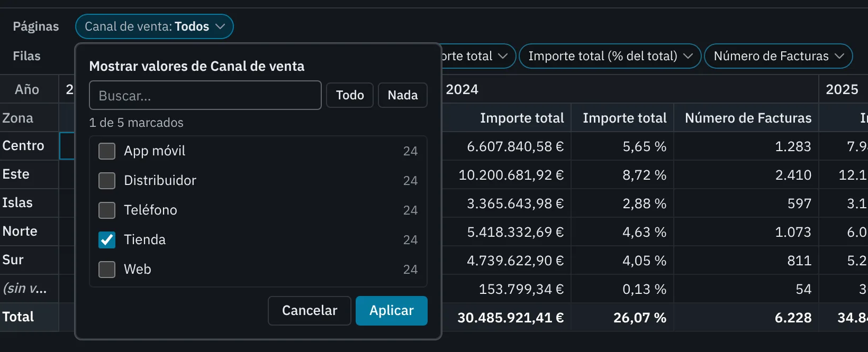
Task: Open the partially hidden 'orte total' dropdown
Action: pyautogui.click(x=478, y=56)
